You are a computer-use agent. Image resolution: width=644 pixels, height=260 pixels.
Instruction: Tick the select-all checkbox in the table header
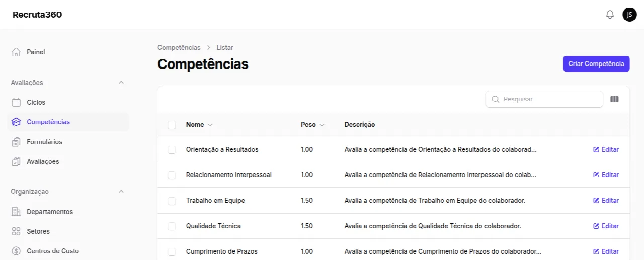click(x=172, y=125)
